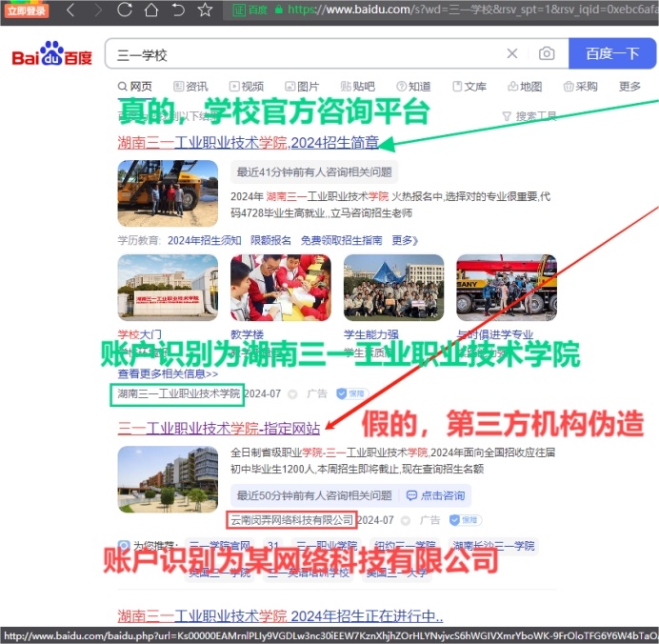Click the browser forward arrow
659x644 pixels.
tap(98, 10)
